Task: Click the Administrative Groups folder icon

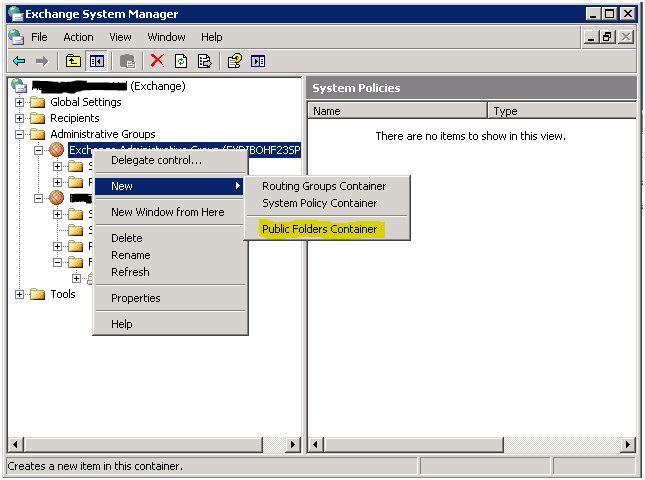Action: click(37, 134)
